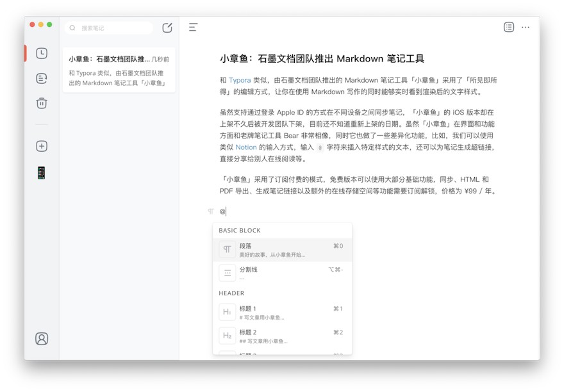564x392 pixels.
Task: Click the divider line icon in block menu
Action: tap(228, 273)
